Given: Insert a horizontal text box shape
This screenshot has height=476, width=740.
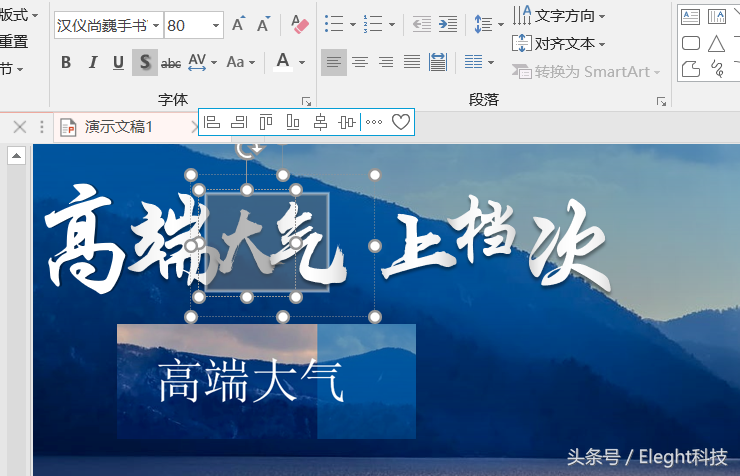Looking at the screenshot, I should click(x=690, y=17).
